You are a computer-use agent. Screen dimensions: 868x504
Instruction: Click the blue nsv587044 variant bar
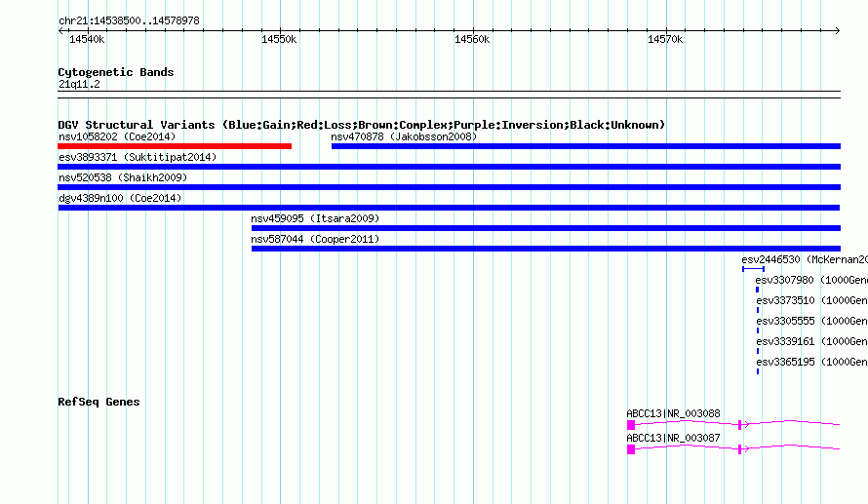click(x=546, y=249)
